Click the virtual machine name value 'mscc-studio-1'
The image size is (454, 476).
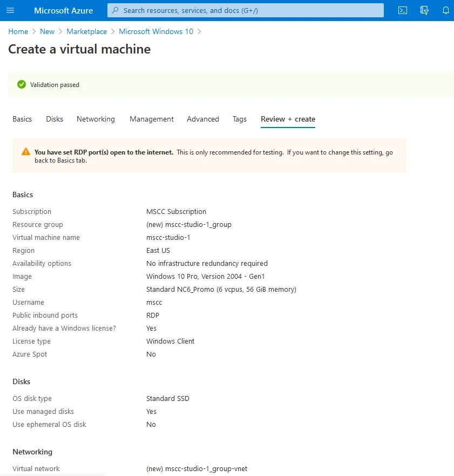coord(168,237)
